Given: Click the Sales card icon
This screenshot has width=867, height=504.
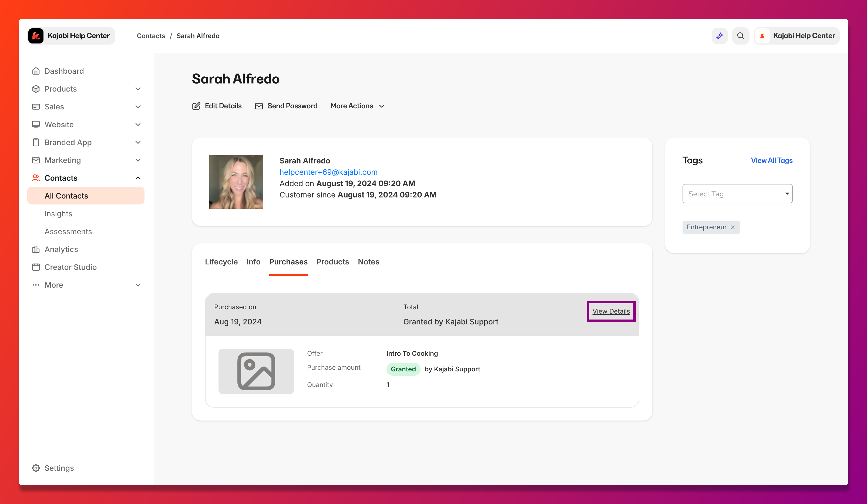Looking at the screenshot, I should 36,107.
